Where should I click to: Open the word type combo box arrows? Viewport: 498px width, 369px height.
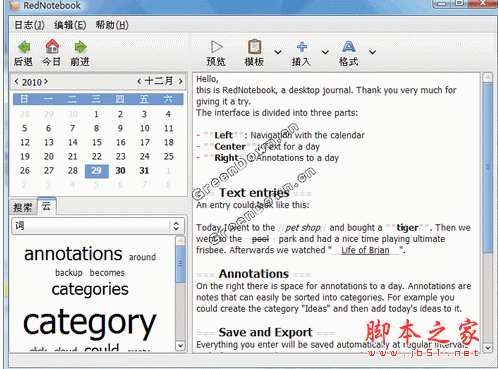point(176,226)
